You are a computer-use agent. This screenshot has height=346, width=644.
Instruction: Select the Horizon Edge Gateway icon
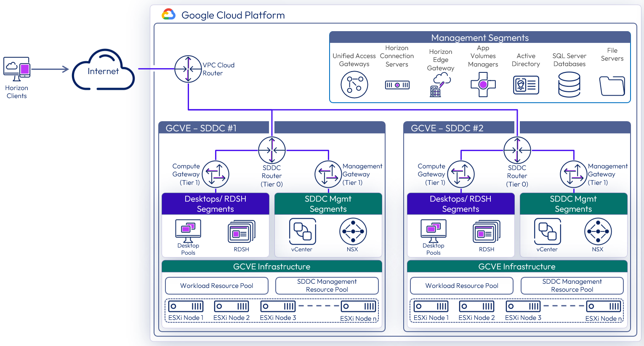coord(440,85)
